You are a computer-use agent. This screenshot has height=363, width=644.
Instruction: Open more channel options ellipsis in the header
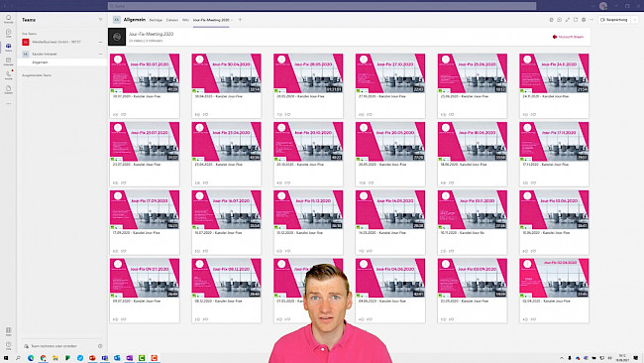point(591,20)
